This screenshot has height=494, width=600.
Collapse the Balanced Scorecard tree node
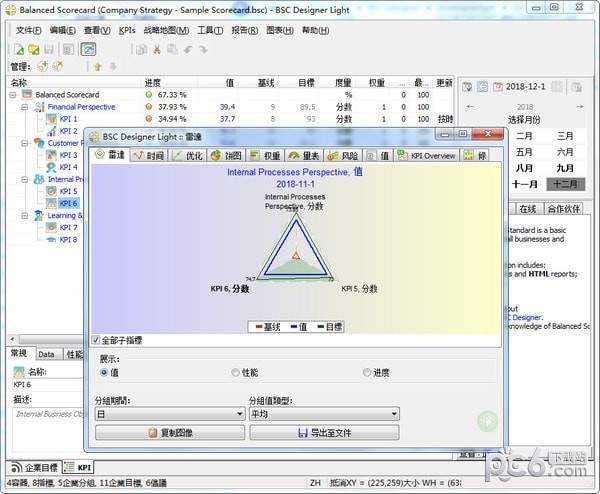(x=12, y=95)
